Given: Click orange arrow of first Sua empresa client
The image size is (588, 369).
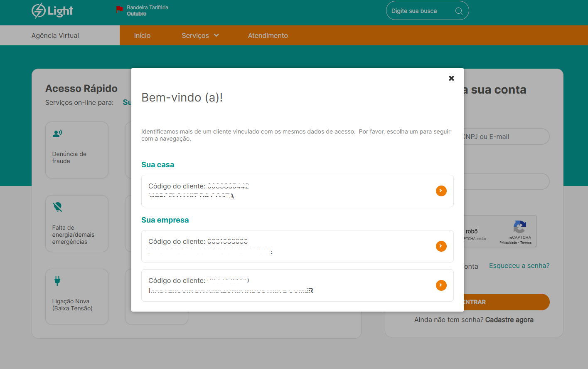Looking at the screenshot, I should [441, 246].
